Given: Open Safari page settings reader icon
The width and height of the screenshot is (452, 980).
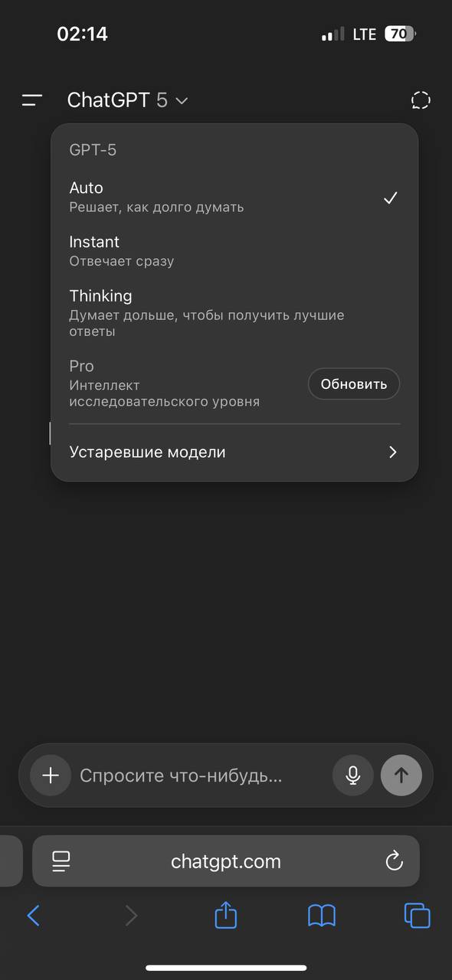Looking at the screenshot, I should (61, 861).
